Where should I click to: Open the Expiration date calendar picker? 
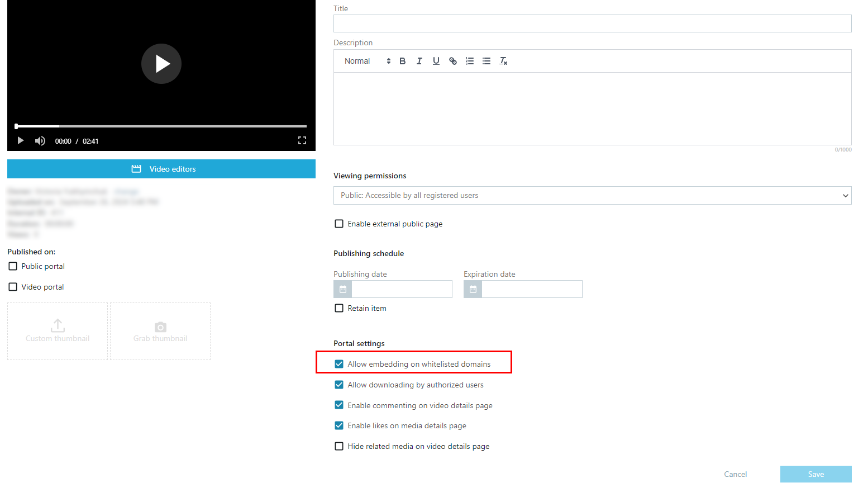coord(472,289)
